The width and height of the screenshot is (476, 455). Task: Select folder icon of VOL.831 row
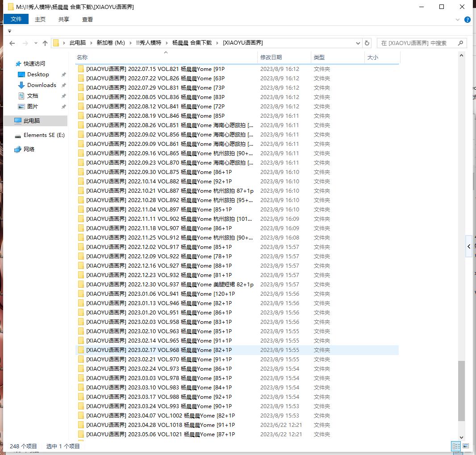tap(81, 88)
